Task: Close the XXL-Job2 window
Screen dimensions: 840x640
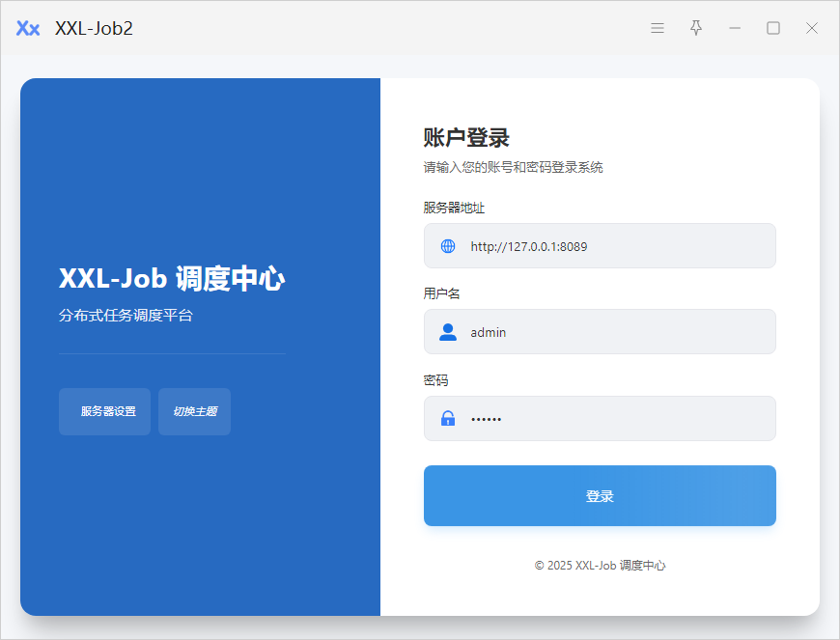Action: click(x=812, y=28)
